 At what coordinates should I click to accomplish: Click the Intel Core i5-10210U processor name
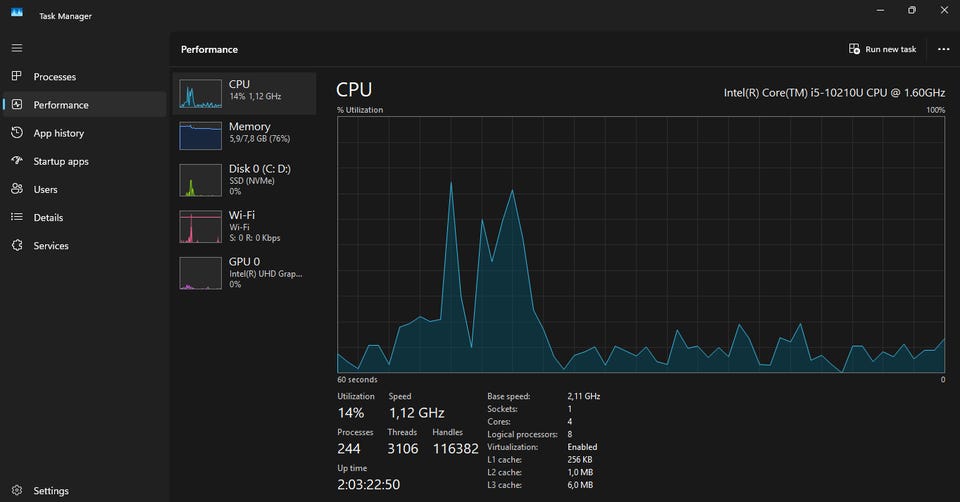click(834, 92)
